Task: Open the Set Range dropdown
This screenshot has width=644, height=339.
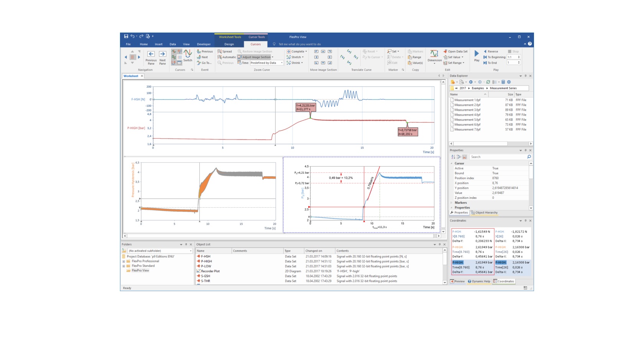Action: (454, 63)
